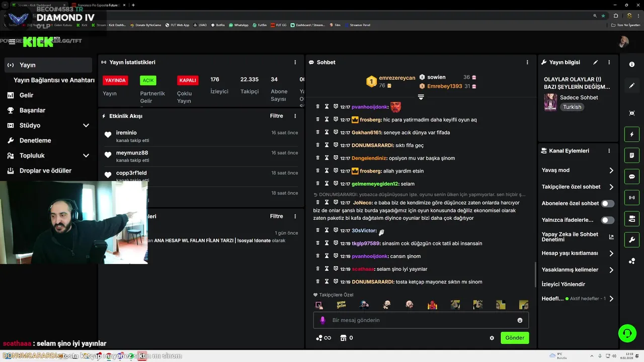The image size is (644, 362).
Task: Open Hesap yaşı kısıtlaması chevron
Action: coord(611,253)
